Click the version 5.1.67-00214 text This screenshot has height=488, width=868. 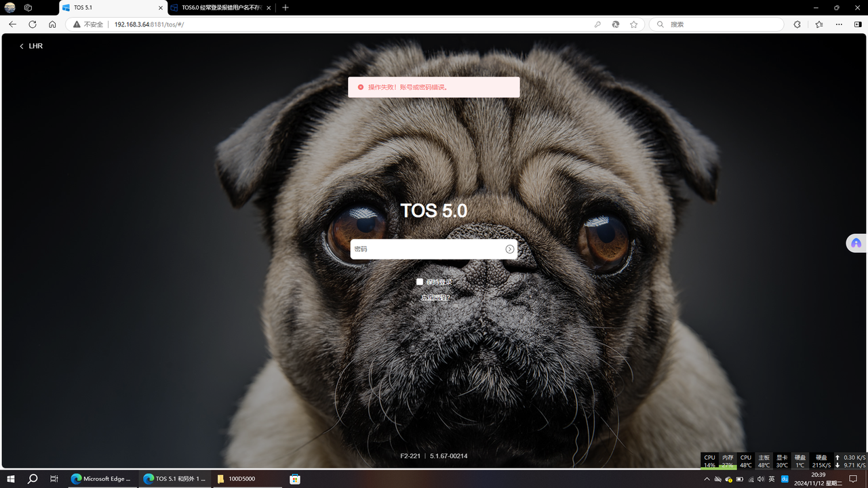449,456
